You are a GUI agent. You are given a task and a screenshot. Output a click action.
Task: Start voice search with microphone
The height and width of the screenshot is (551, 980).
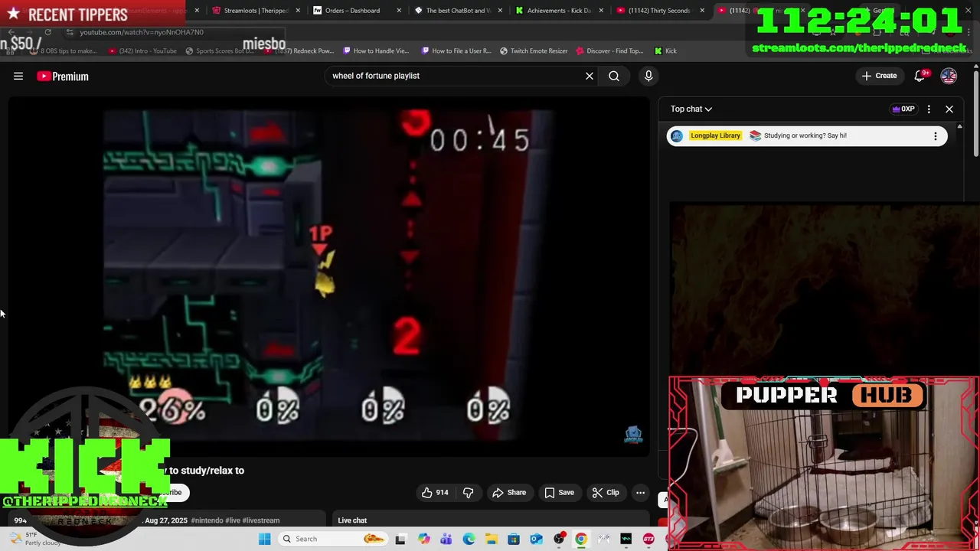point(648,76)
